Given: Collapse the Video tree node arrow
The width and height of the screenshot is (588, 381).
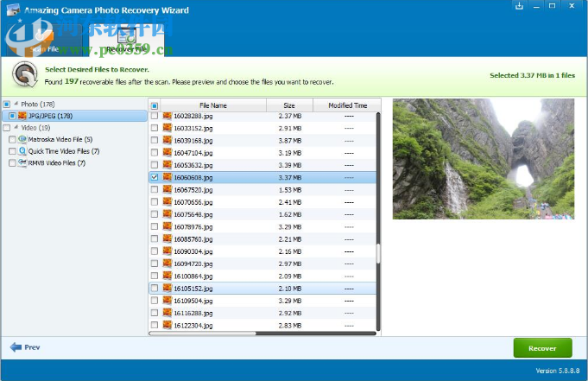Looking at the screenshot, I should (x=16, y=127).
